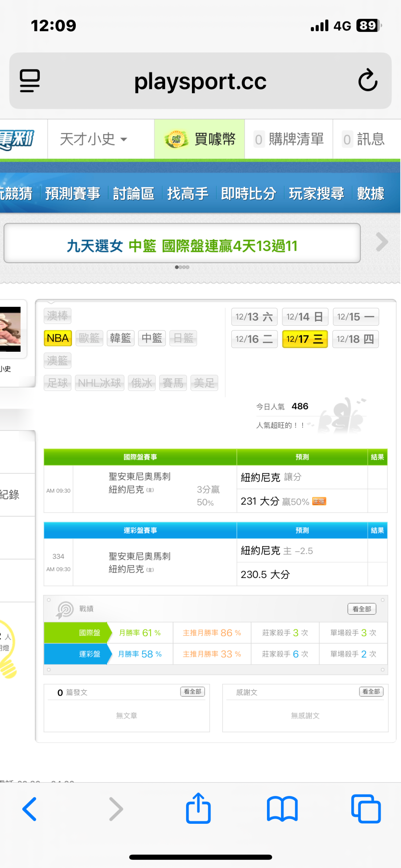
Task: Select the 中籃 league tab
Action: pyautogui.click(x=152, y=338)
